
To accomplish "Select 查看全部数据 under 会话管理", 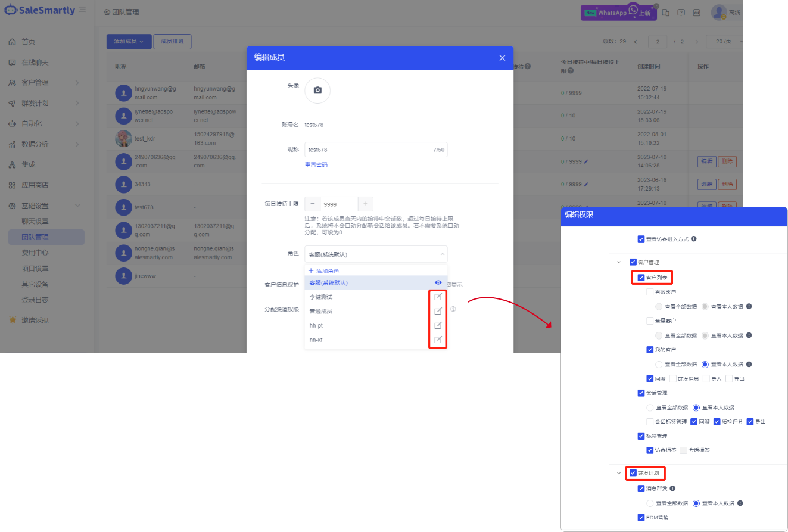I will [x=650, y=407].
